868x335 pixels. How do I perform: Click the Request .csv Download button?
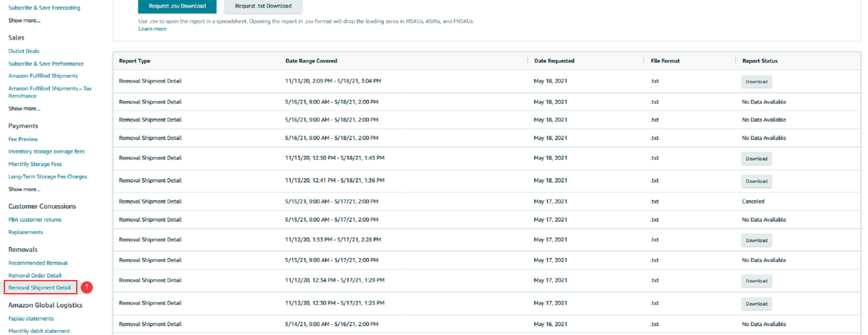pyautogui.click(x=177, y=6)
